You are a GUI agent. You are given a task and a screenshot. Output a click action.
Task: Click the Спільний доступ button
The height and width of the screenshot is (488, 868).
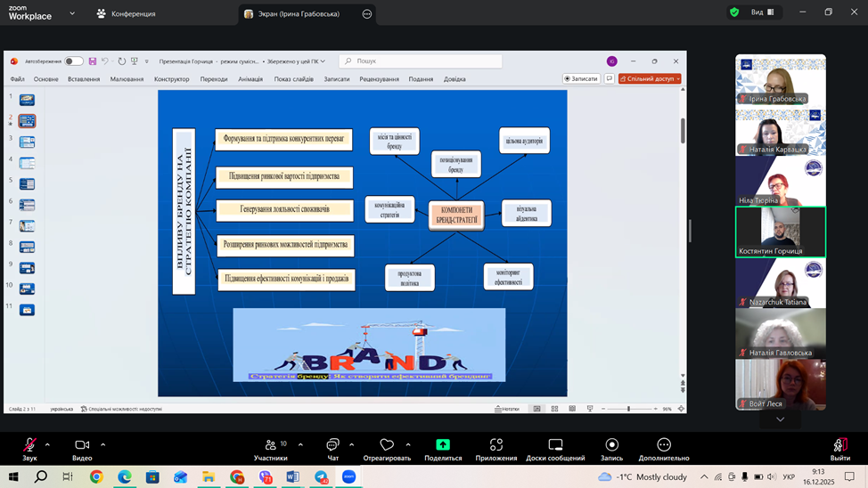(650, 78)
